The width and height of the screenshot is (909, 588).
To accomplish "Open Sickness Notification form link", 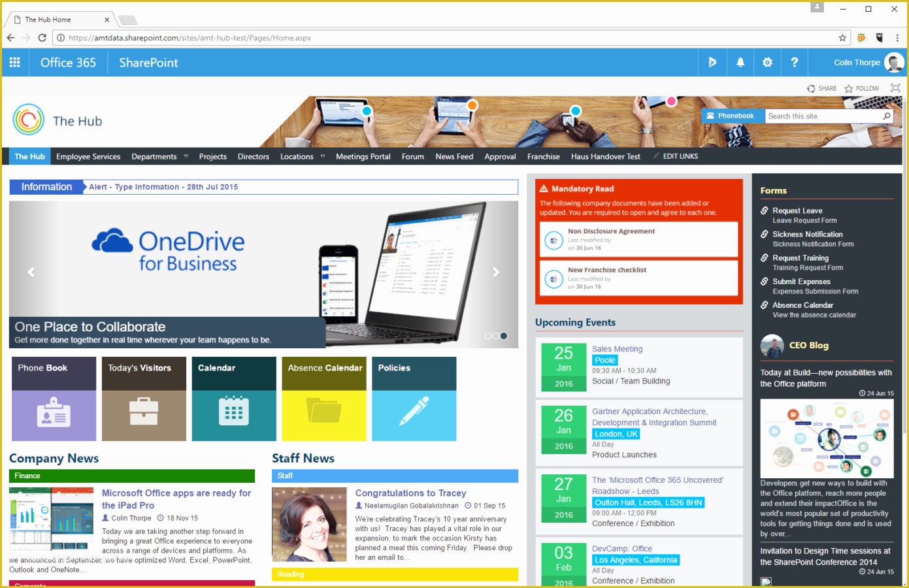I will 807,234.
